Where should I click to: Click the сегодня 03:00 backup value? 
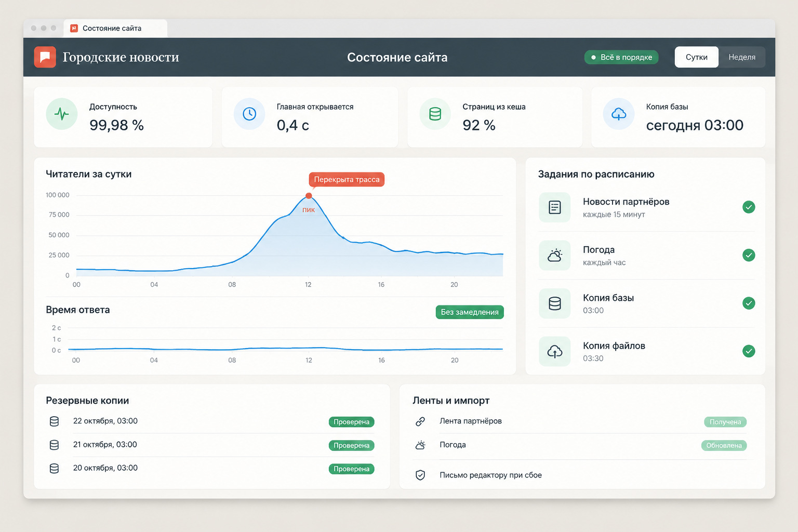click(x=695, y=125)
